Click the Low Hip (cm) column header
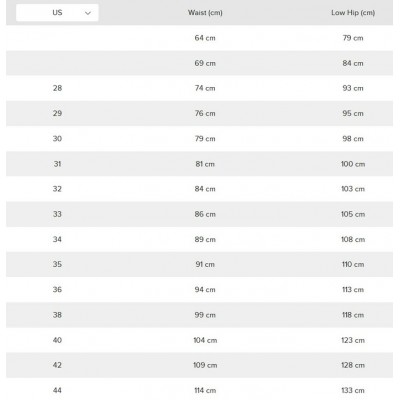This screenshot has width=400, height=400. 353,13
